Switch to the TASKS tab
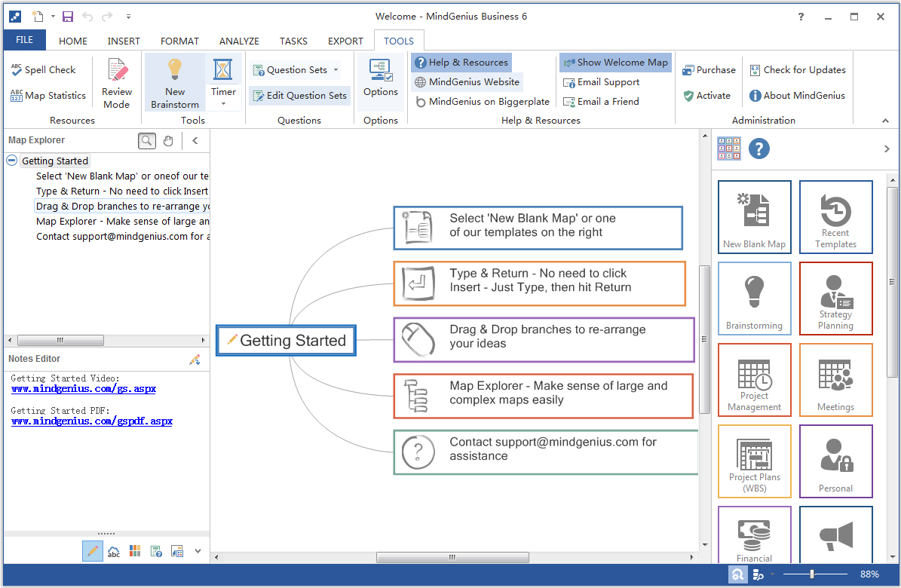Viewport: 901px width, 588px height. pos(293,41)
